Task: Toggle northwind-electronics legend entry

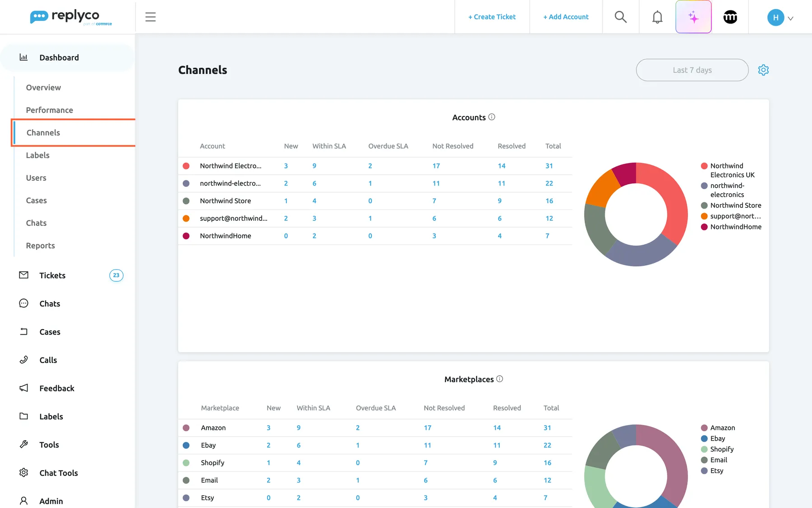Action: (723, 190)
